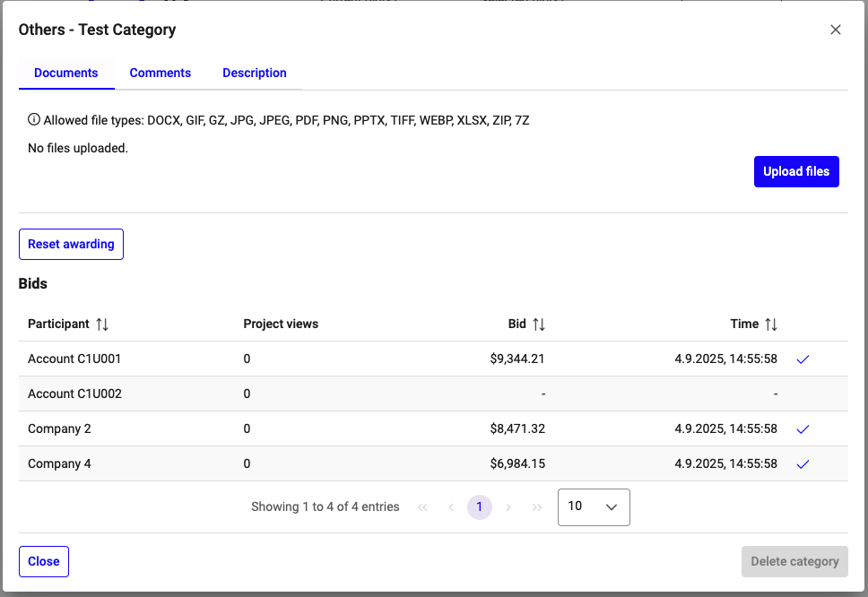Sort the Bid column using sort arrows

[539, 324]
